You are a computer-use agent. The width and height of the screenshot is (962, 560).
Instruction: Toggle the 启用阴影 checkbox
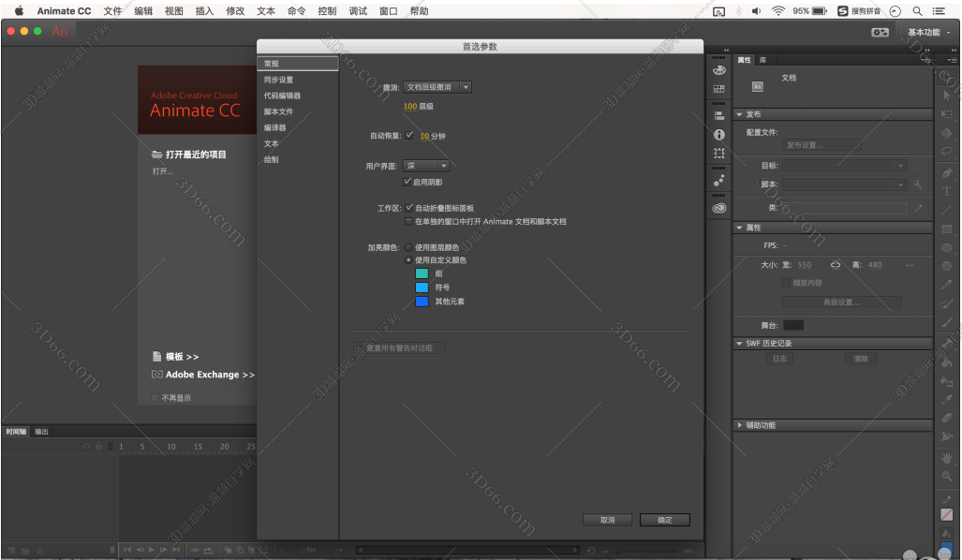[407, 182]
